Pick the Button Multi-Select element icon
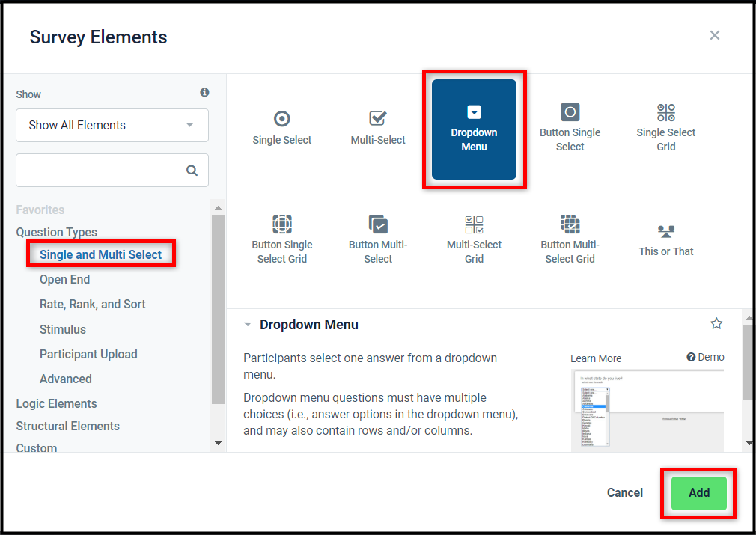Image resolution: width=756 pixels, height=535 pixels. [x=378, y=224]
